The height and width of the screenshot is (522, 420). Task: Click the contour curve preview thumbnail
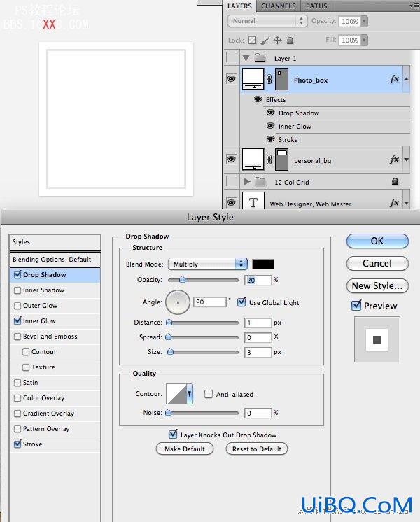pyautogui.click(x=176, y=394)
